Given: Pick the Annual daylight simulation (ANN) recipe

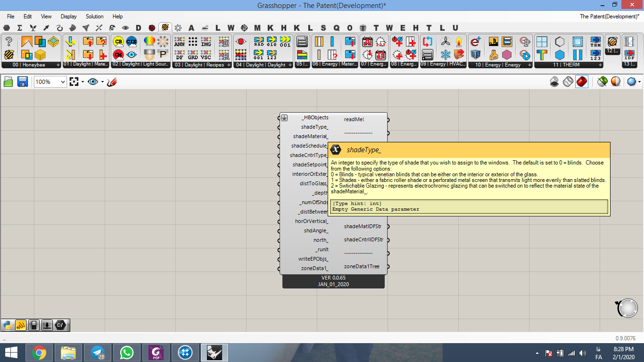Looking at the screenshot, I should [180, 41].
